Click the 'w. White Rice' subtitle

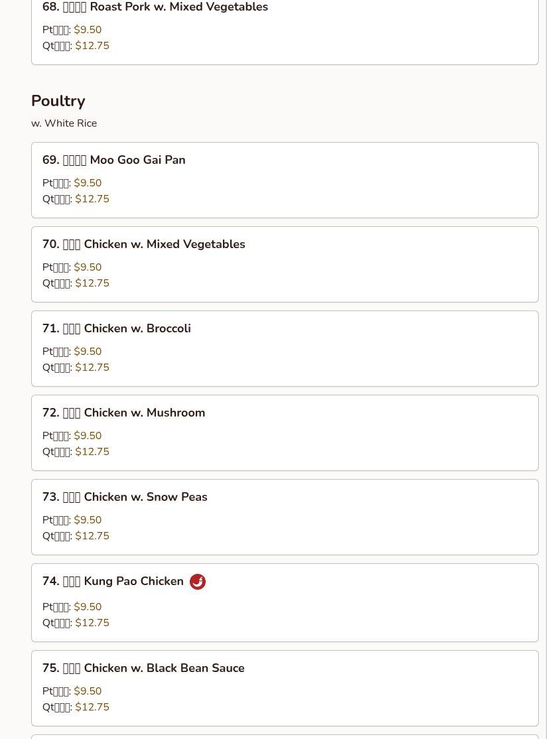[64, 123]
